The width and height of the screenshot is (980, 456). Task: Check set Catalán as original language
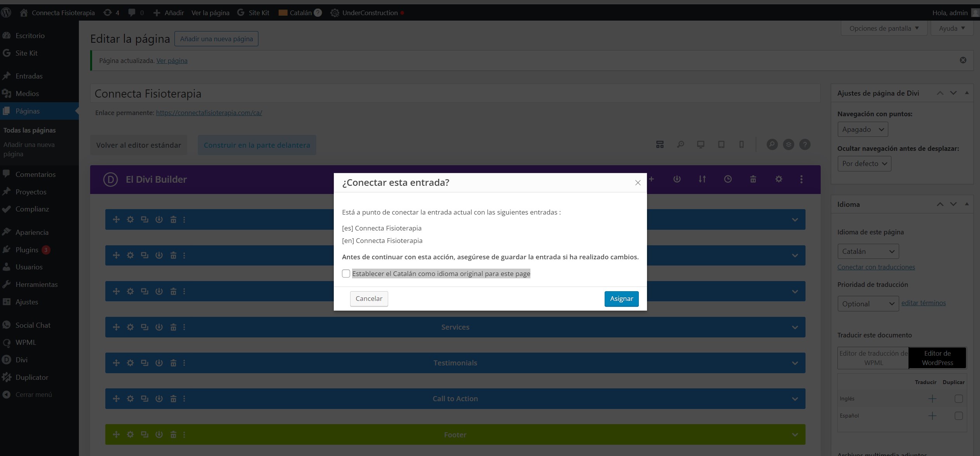tap(346, 274)
